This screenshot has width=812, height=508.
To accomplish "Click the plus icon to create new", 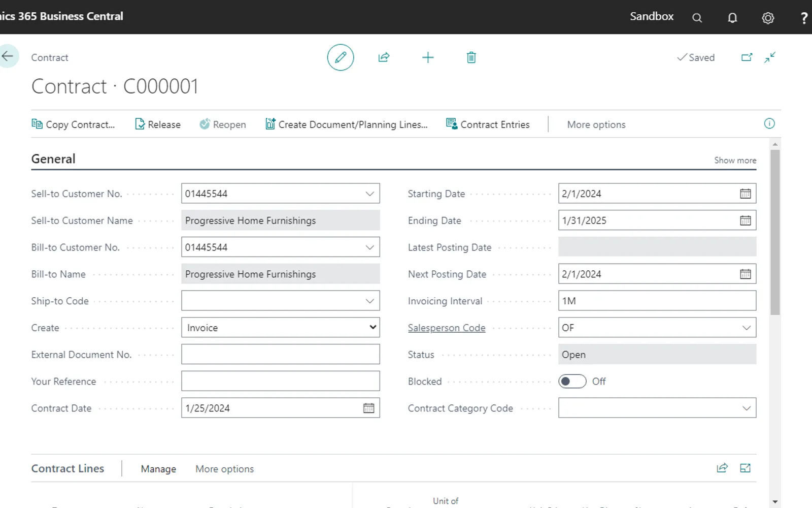I will pyautogui.click(x=428, y=57).
